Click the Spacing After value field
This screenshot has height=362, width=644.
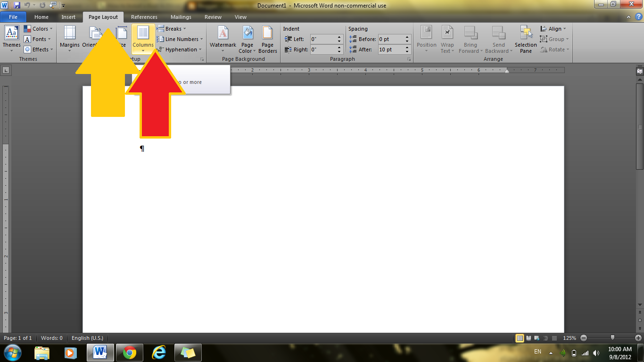click(x=391, y=49)
